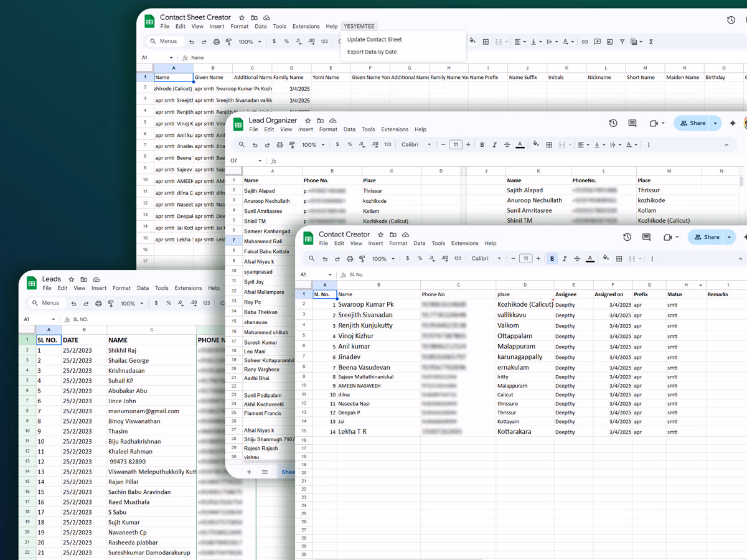Click strikethrough icon in Lead Organizer toolbar
This screenshot has width=747, height=560.
(507, 145)
